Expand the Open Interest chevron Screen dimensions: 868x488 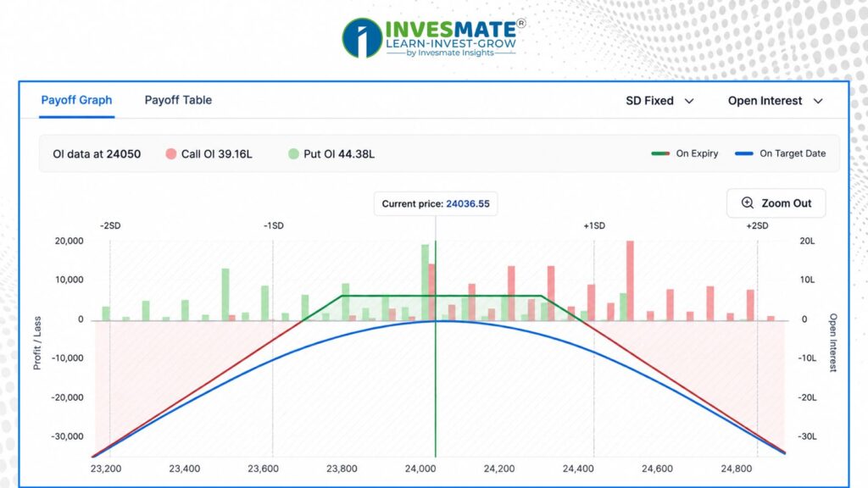point(818,102)
